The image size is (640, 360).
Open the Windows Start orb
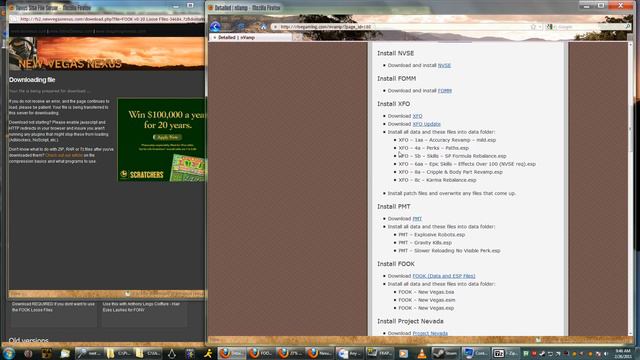coord(9,353)
